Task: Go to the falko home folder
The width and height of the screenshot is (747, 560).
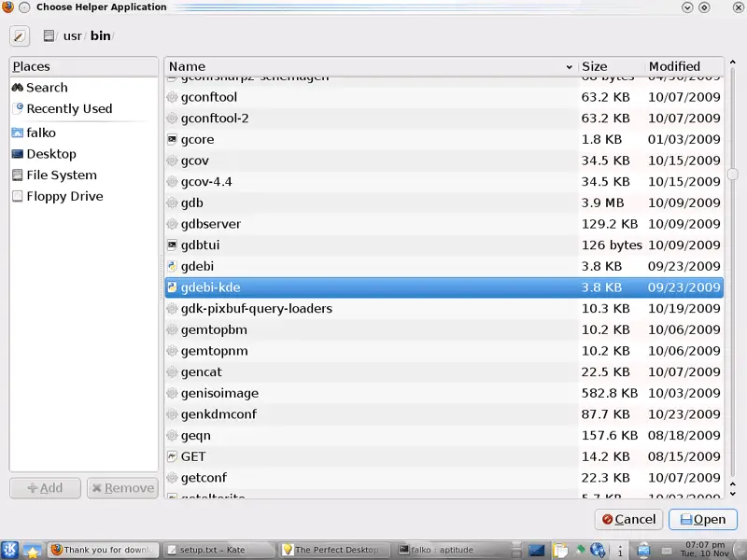Action: tap(40, 133)
